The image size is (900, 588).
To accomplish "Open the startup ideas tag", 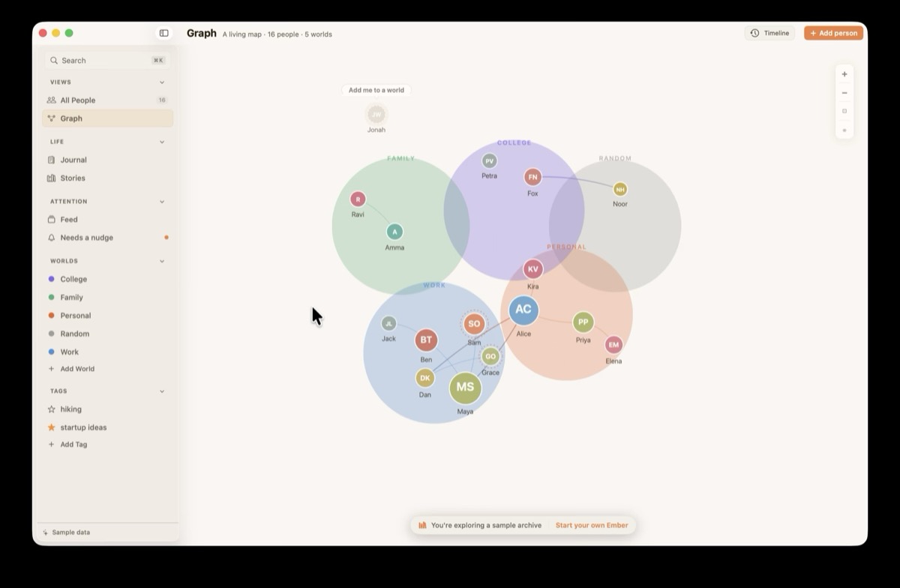I will 107,427.
